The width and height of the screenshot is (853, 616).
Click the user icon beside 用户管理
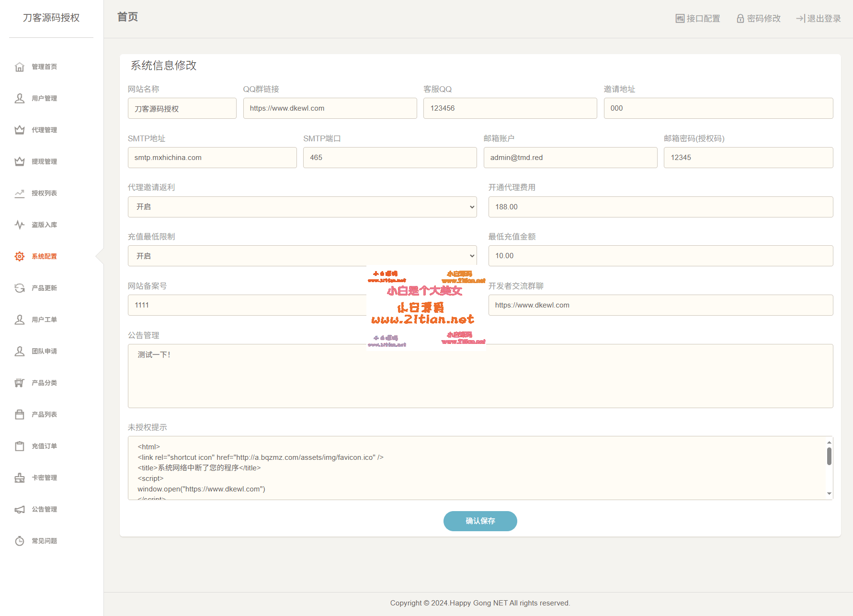[20, 98]
